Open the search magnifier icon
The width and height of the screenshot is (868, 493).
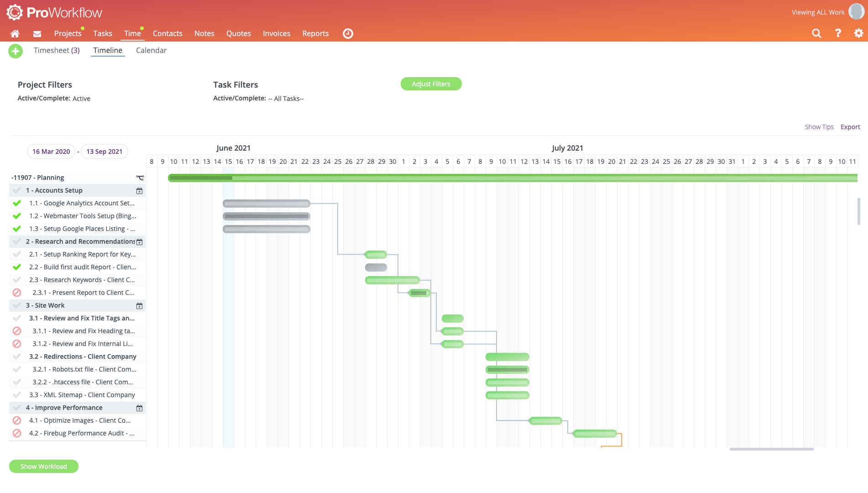816,33
